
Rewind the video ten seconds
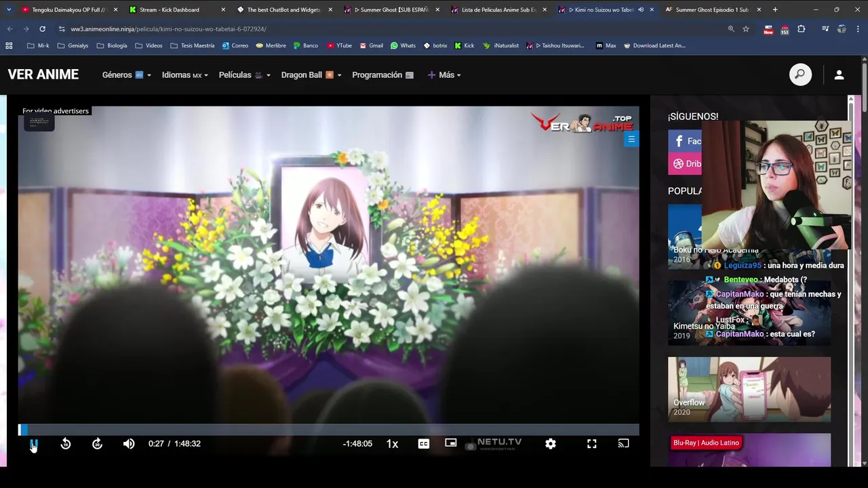[66, 444]
